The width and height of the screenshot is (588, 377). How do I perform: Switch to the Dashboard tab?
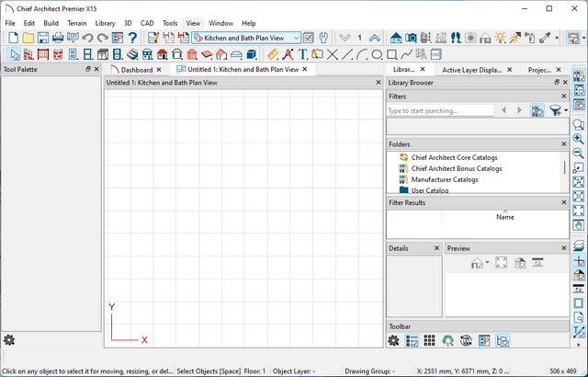pos(136,70)
